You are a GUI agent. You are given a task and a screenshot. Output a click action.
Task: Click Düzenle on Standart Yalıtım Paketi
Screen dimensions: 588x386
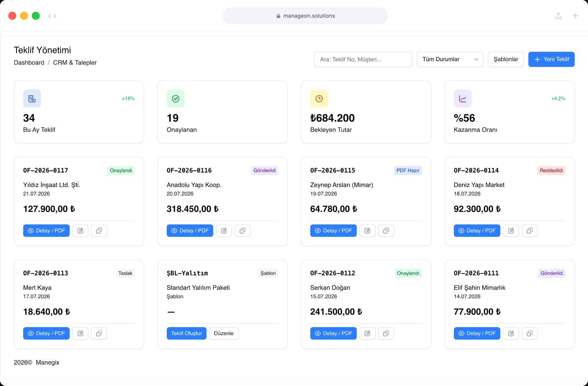pos(224,333)
